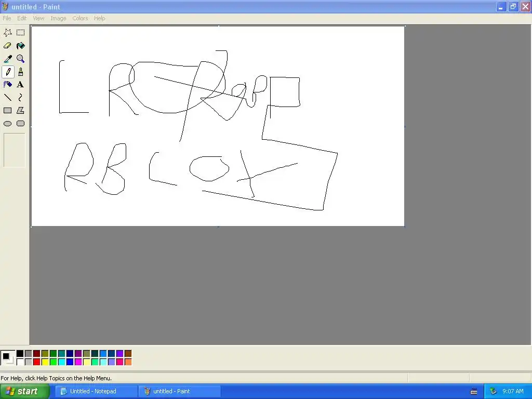Open the Help menu
532x399 pixels.
(99, 18)
